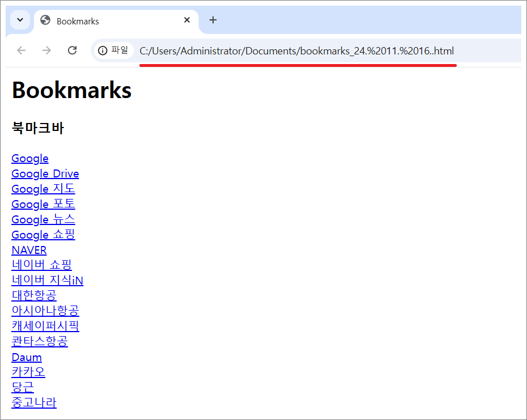The image size is (527, 420).
Task: Open the tab search dropdown arrow
Action: [x=20, y=20]
